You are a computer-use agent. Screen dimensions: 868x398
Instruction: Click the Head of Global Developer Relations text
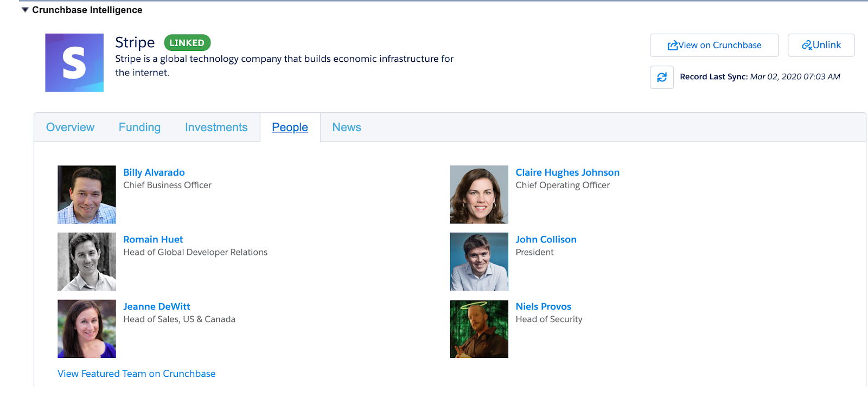click(x=195, y=252)
